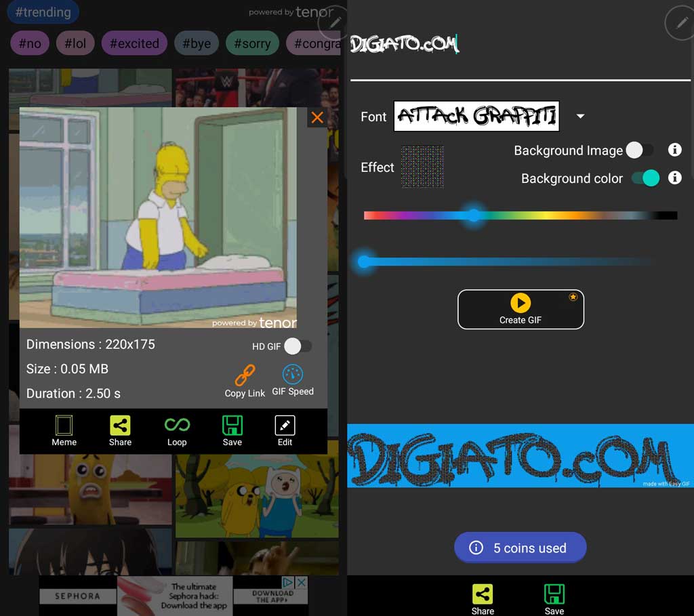Save the Homer GIF with floppy icon
694x616 pixels.
(232, 430)
